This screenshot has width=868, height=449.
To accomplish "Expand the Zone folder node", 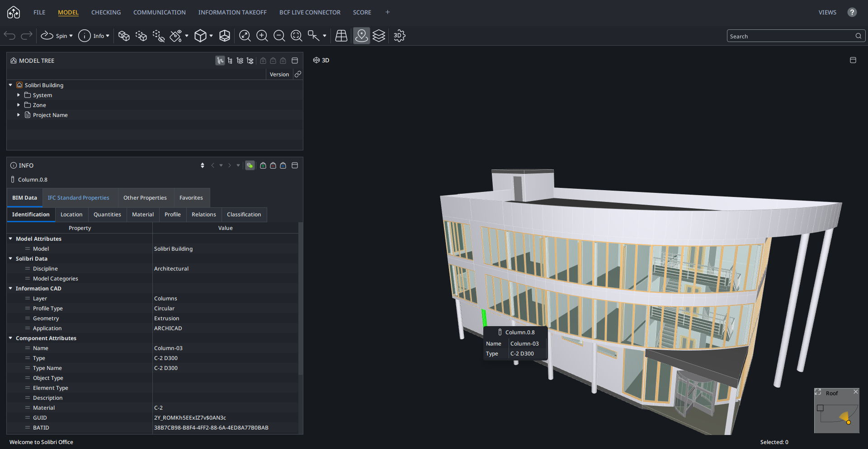I will (19, 105).
